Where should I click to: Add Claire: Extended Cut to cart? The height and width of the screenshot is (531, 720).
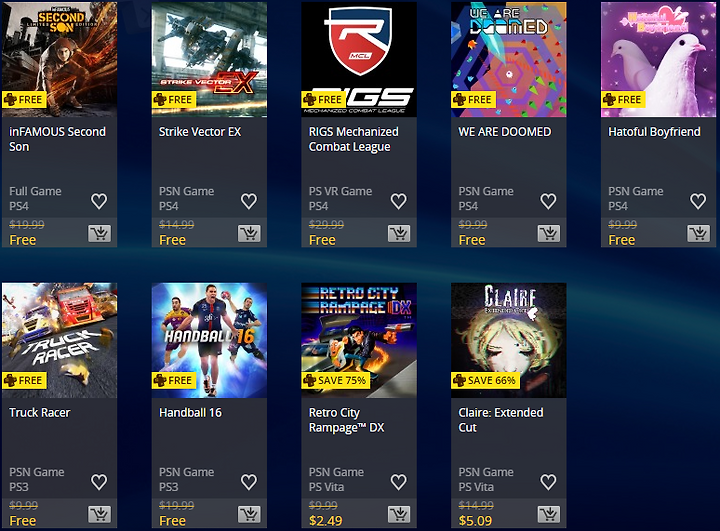point(549,514)
